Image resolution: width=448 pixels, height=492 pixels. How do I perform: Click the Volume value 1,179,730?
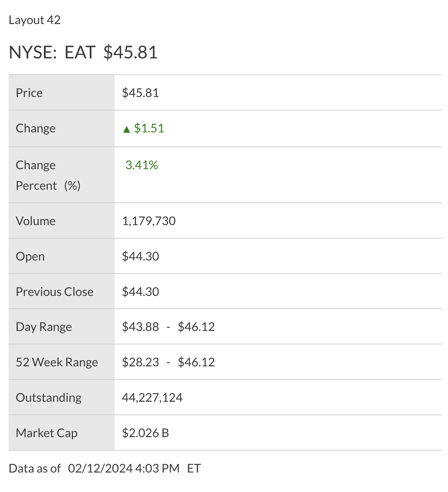click(149, 221)
